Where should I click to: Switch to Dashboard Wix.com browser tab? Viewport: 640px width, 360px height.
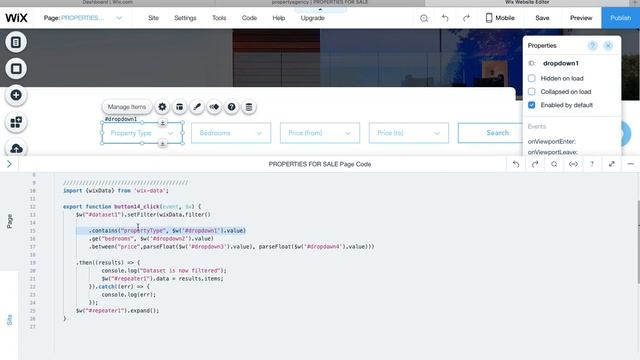point(107,2)
